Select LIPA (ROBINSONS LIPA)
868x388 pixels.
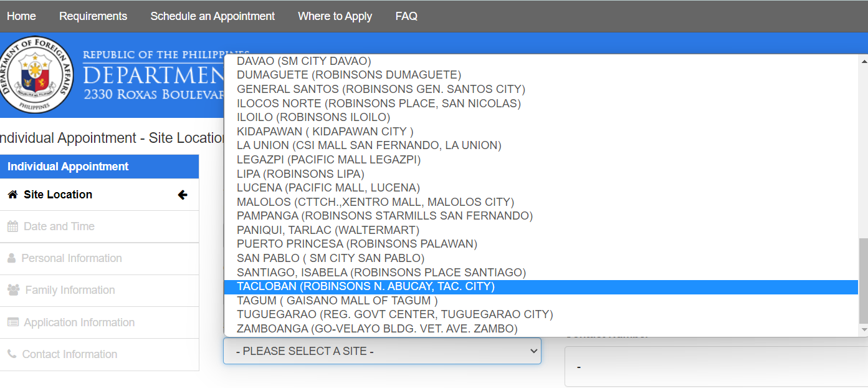pos(541,174)
